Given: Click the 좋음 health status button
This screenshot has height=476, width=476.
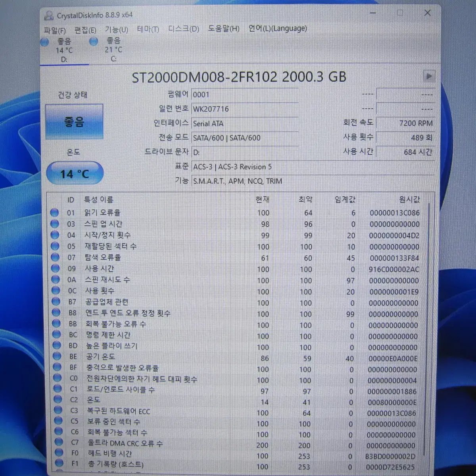Looking at the screenshot, I should point(74,121).
